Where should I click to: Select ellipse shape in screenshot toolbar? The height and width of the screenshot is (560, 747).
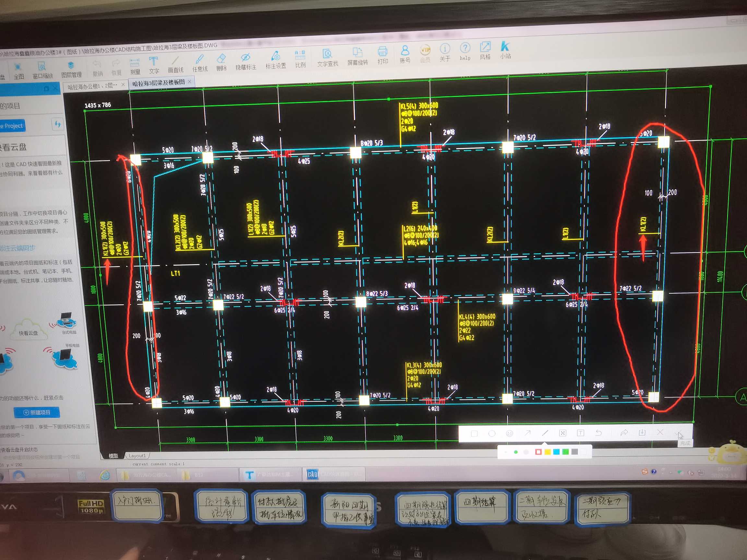(x=492, y=433)
